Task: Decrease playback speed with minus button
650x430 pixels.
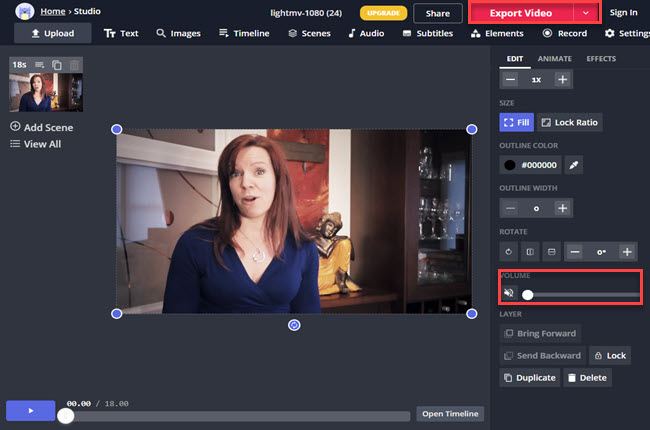Action: pos(511,79)
